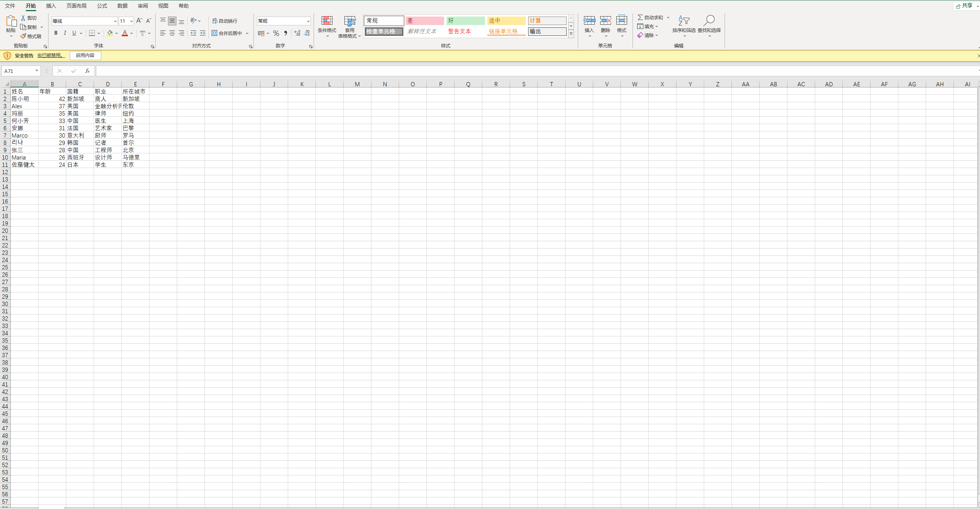Toggle italic formatting
This screenshot has width=980, height=509.
click(65, 33)
